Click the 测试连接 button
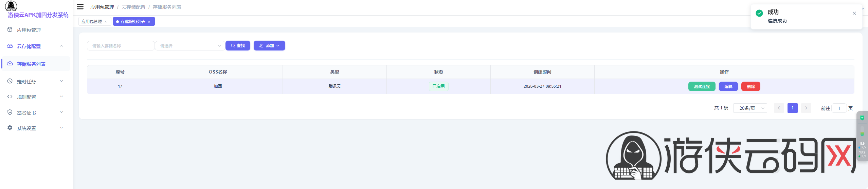The height and width of the screenshot is (189, 868). point(702,86)
